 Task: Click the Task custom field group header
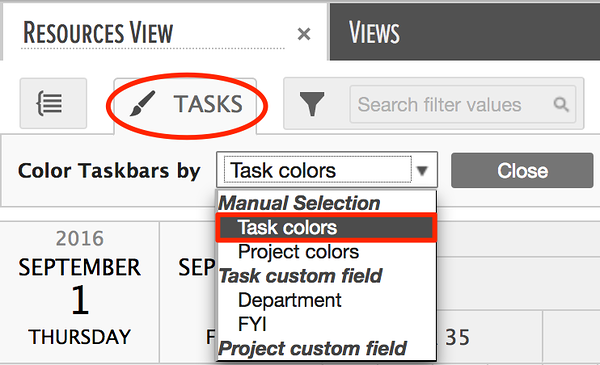300,275
